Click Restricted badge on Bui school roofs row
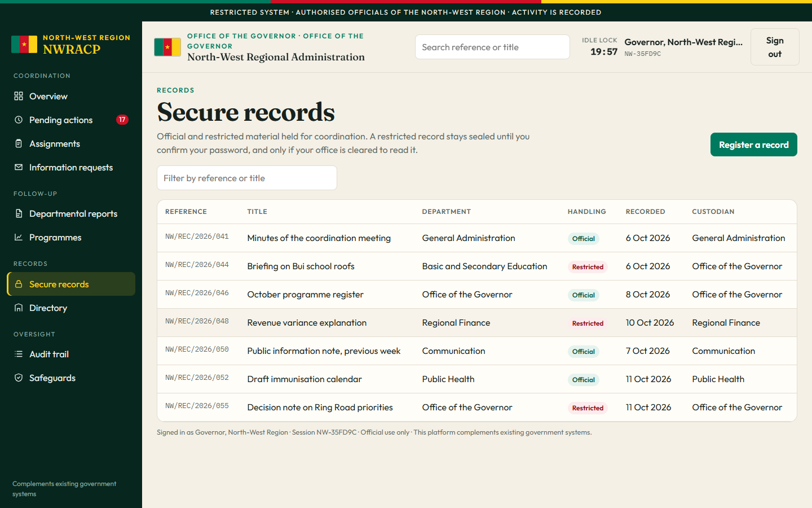 pyautogui.click(x=588, y=267)
